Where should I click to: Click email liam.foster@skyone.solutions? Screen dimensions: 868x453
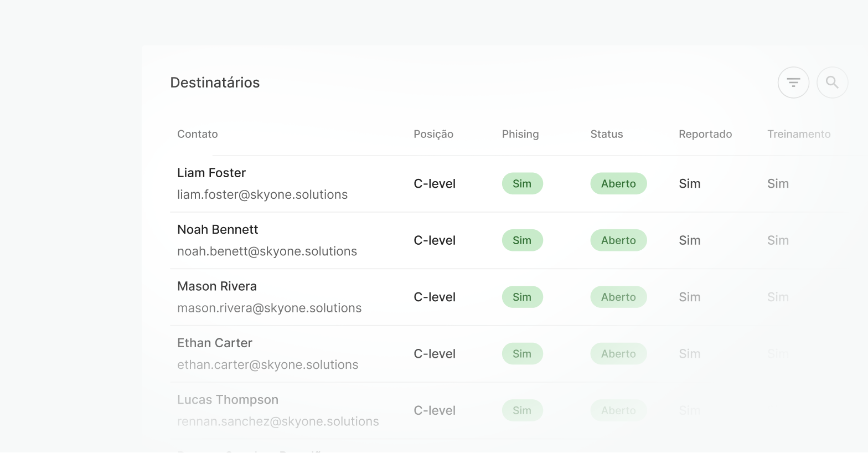point(262,194)
